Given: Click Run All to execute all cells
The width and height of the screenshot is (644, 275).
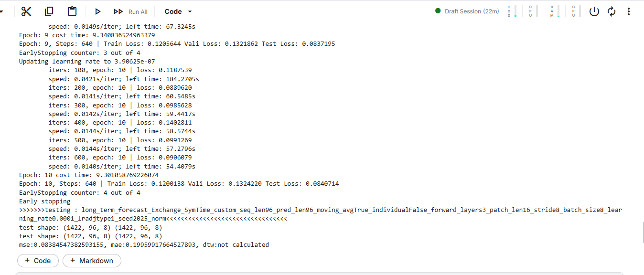Looking at the screenshot, I should (130, 11).
